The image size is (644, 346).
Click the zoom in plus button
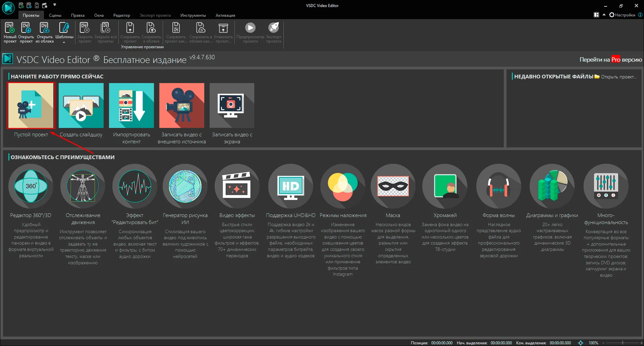click(x=642, y=343)
